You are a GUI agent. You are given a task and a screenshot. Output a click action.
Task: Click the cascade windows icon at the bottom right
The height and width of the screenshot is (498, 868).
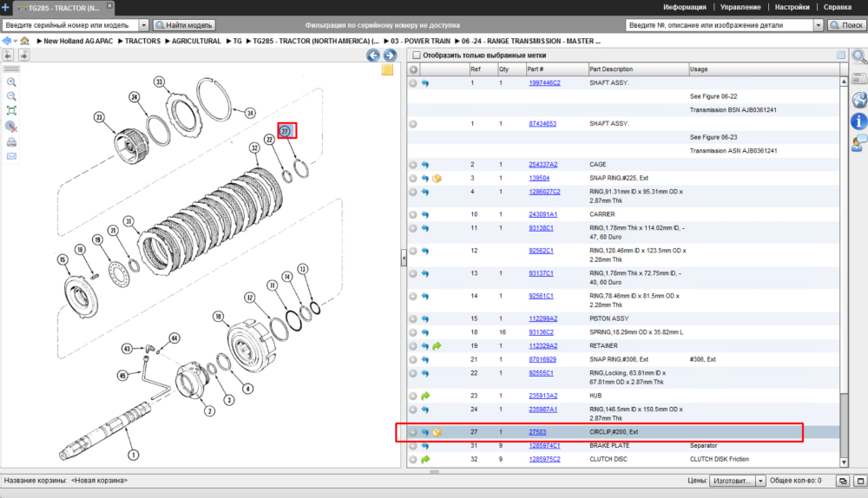[843, 481]
